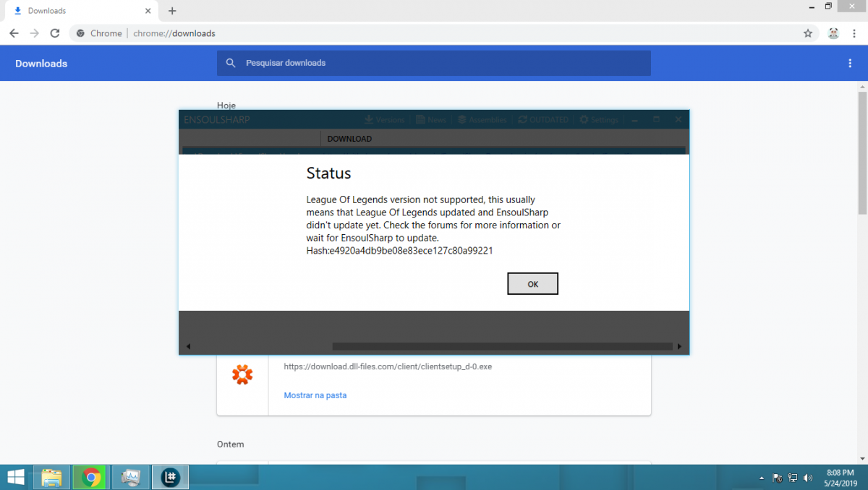Viewport: 868px width, 490px height.
Task: Close the Downloads browser tab
Action: coord(148,11)
